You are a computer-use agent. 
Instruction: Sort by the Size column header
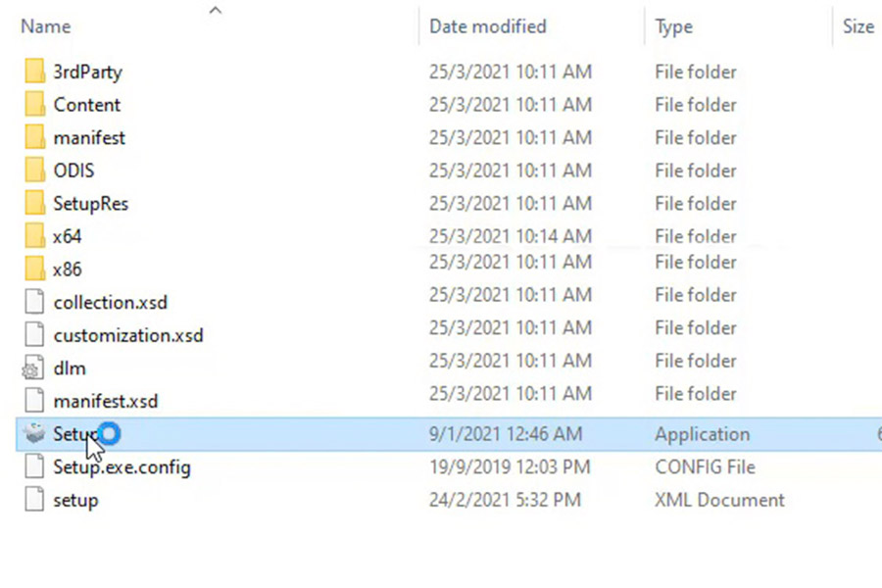pos(858,26)
